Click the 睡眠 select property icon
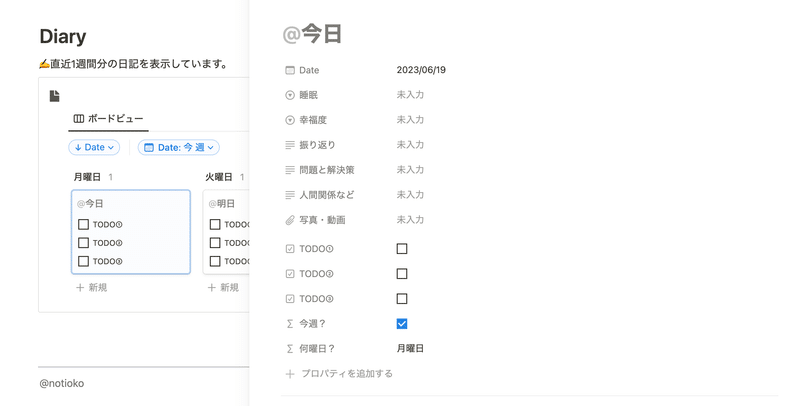Viewport: 800px width, 406px height. [x=290, y=95]
